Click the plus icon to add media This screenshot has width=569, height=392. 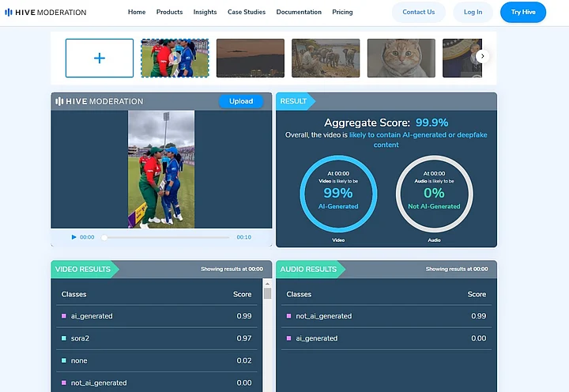tap(99, 58)
